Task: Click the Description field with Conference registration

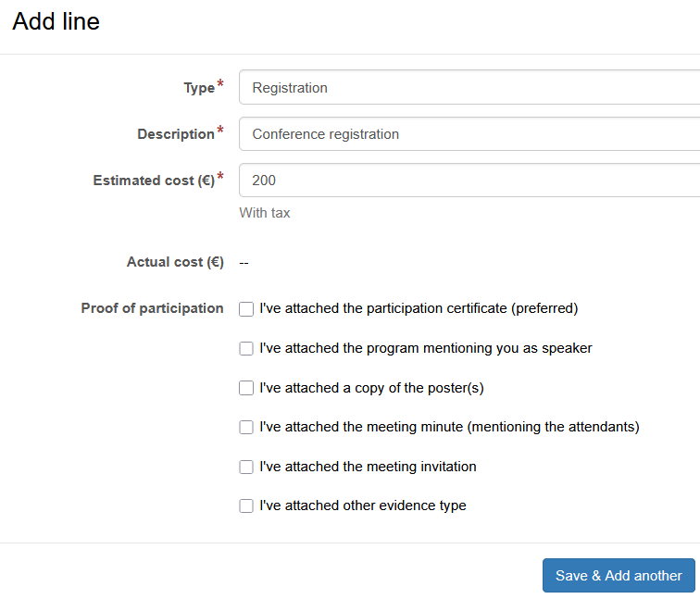Action: [469, 134]
